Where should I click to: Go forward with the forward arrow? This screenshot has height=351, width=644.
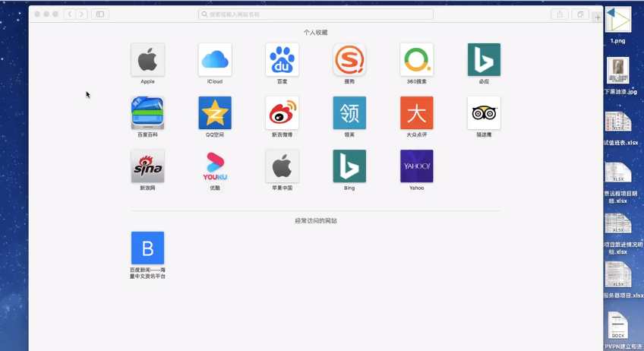(81, 14)
